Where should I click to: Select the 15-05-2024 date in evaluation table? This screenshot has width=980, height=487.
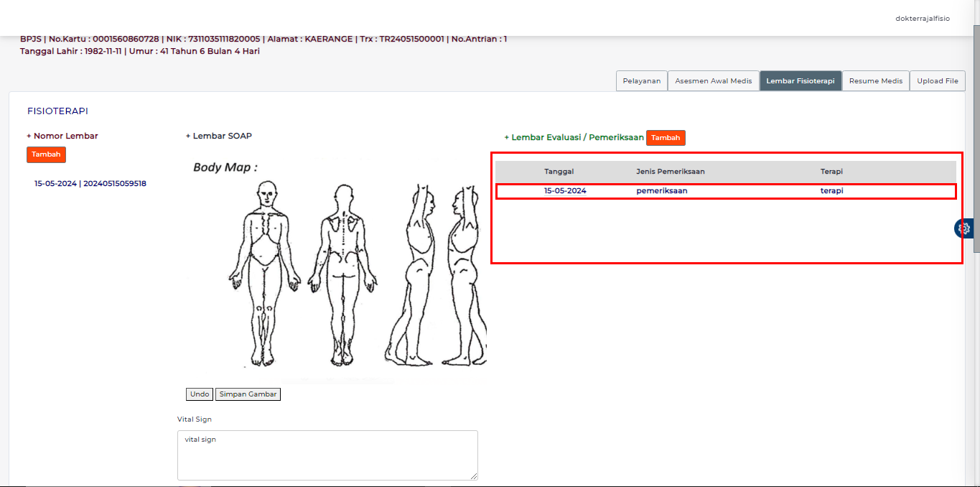(565, 191)
